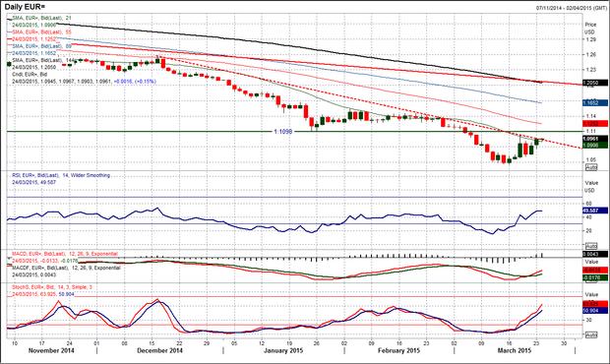Image resolution: width=610 pixels, height=364 pixels.
Task: Click January 2015 on the time axis
Action: pos(283,350)
